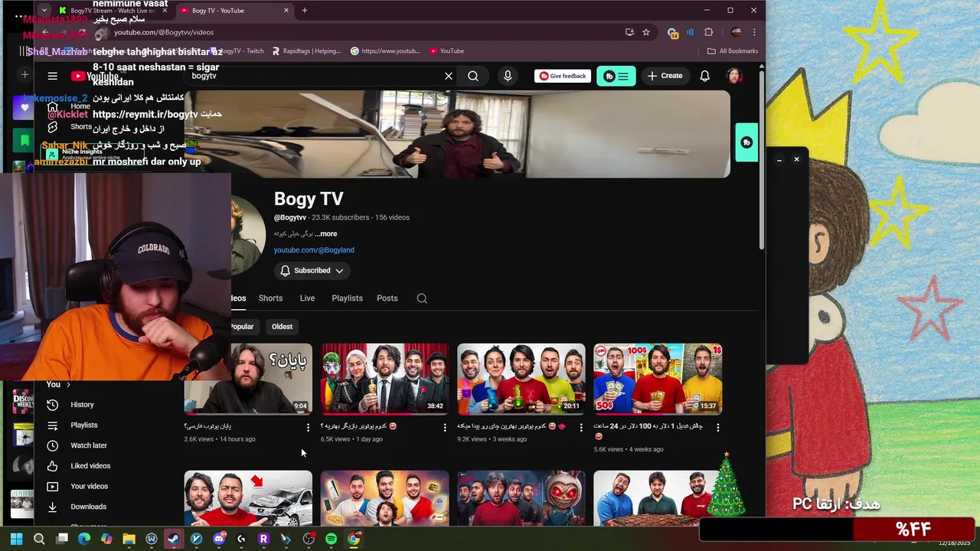This screenshot has width=980, height=551.
Task: Open the 38:42 video thumbnail
Action: coord(385,379)
